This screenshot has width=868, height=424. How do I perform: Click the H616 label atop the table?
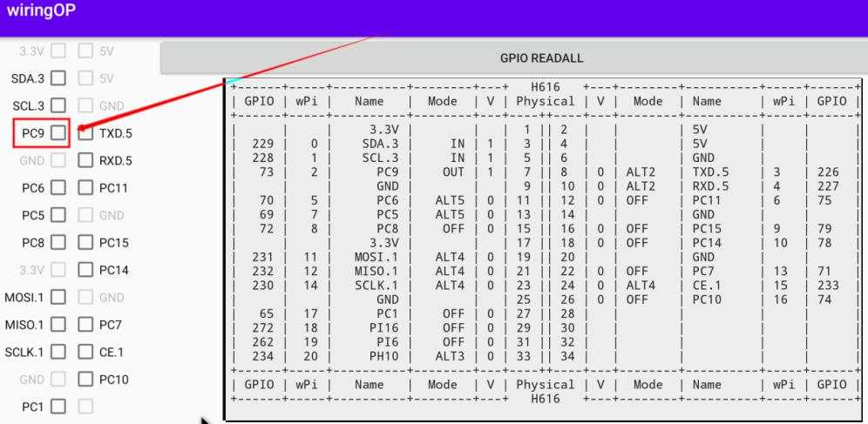(546, 87)
